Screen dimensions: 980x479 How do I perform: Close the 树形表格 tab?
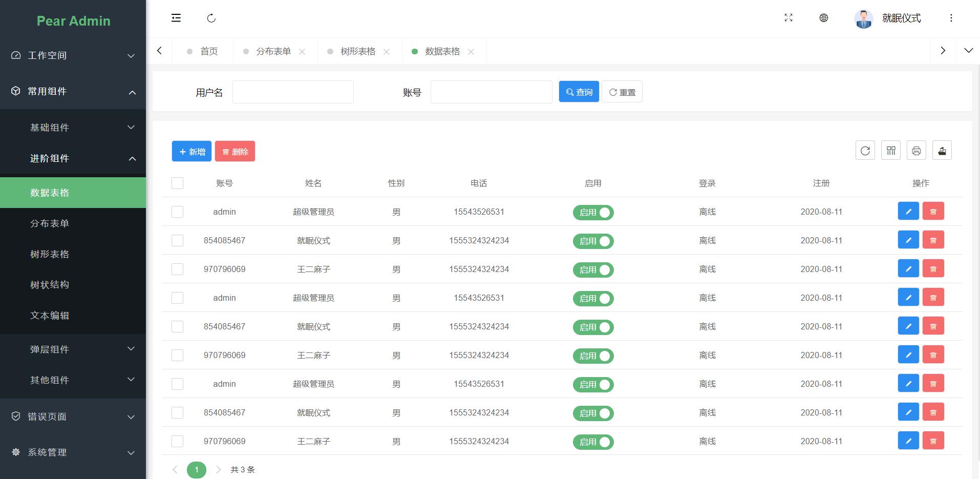(x=387, y=52)
